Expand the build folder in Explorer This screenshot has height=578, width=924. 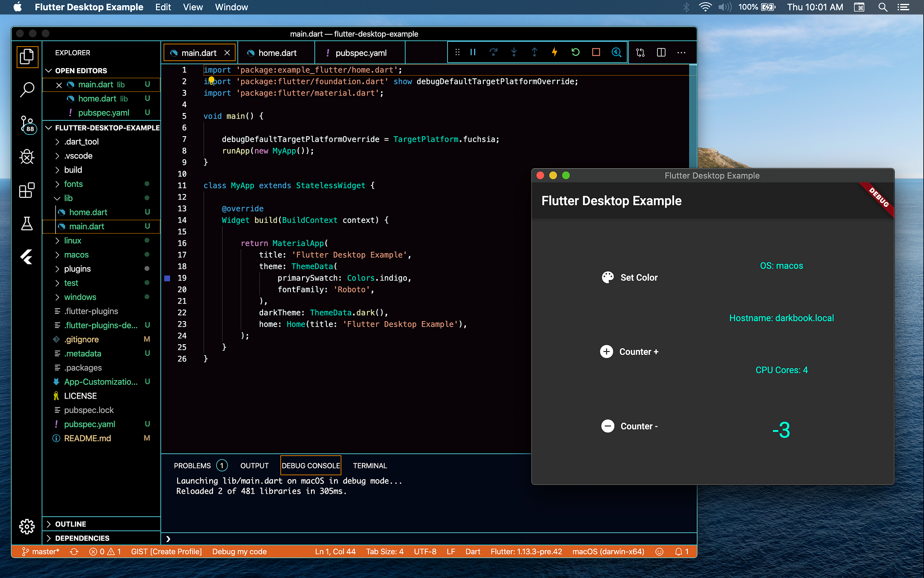(x=74, y=170)
